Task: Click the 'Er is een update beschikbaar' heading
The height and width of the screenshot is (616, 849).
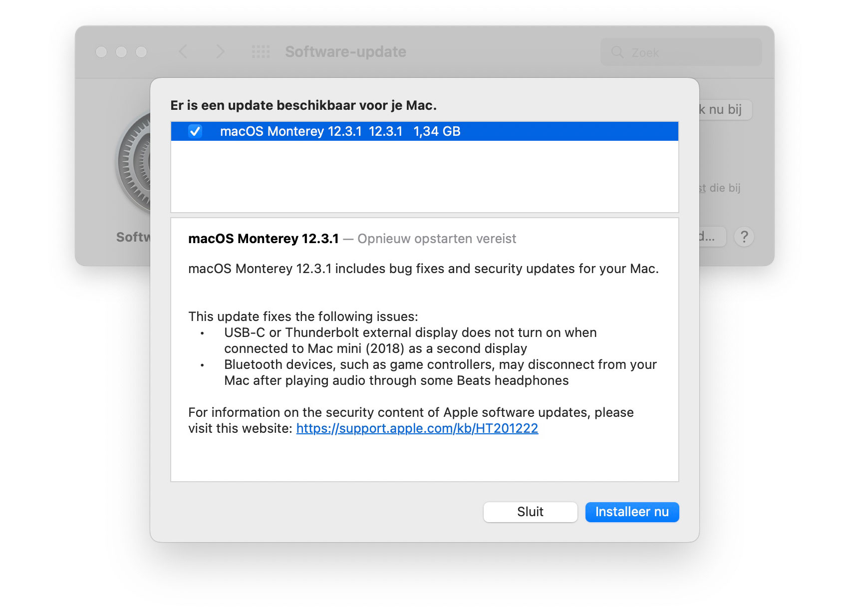Action: 303,105
